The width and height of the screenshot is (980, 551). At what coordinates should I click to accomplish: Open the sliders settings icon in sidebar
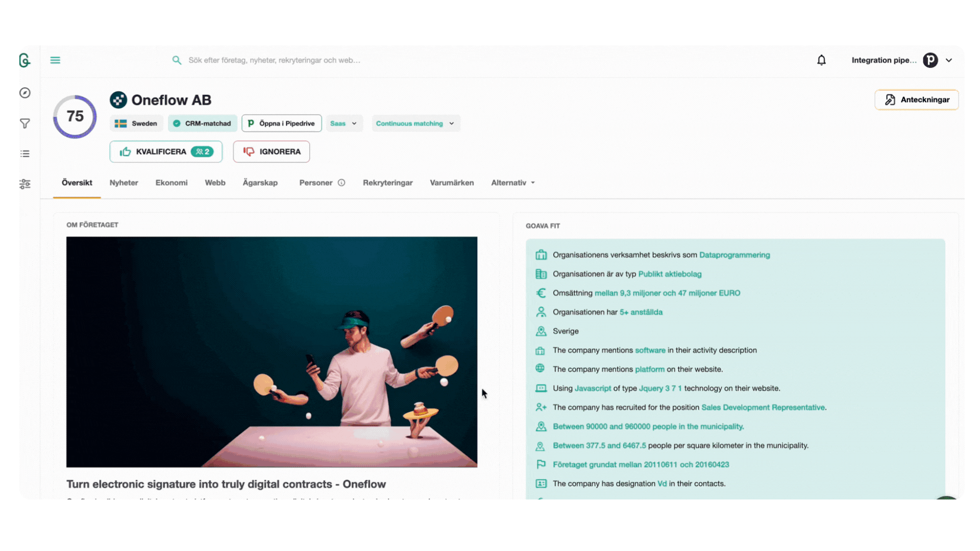point(24,184)
